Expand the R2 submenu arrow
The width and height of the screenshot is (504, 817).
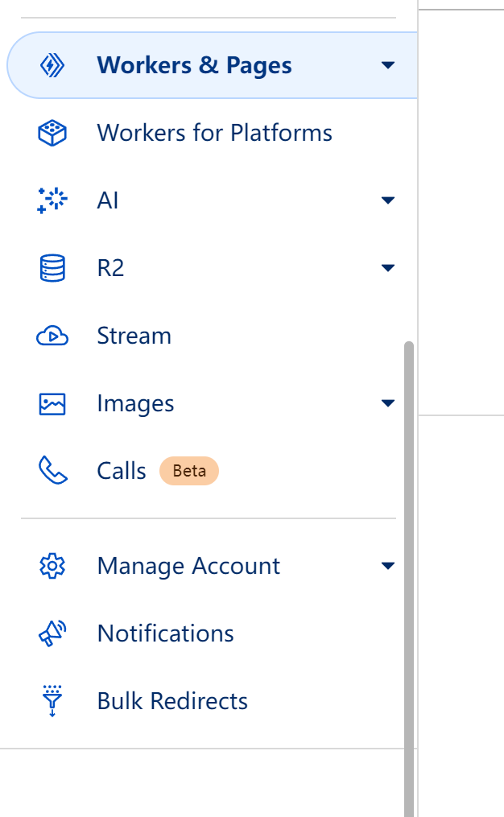[388, 268]
